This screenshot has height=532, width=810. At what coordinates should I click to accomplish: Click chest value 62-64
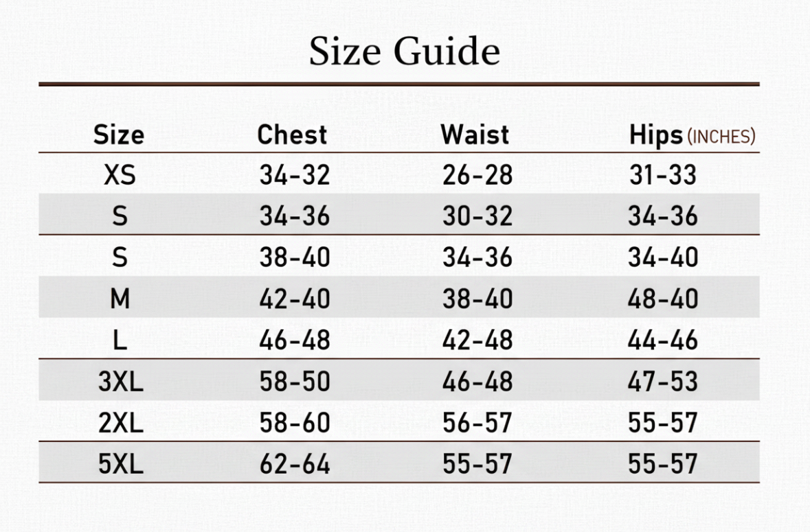(295, 465)
